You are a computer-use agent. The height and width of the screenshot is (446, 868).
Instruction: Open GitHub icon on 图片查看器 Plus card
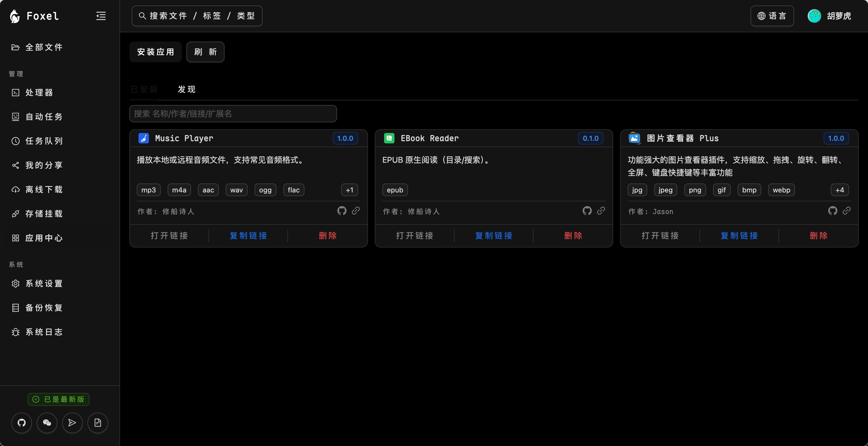pyautogui.click(x=833, y=211)
